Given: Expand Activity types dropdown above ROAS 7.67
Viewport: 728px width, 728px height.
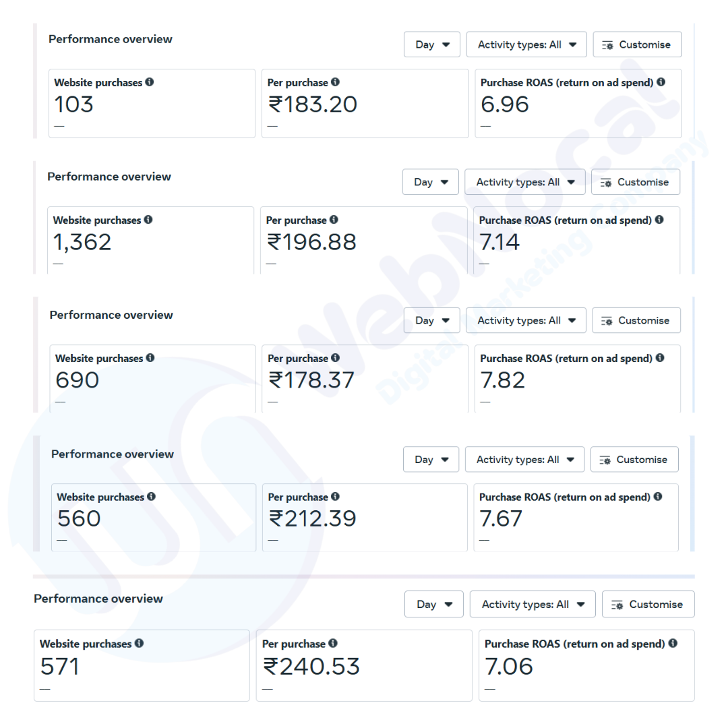Looking at the screenshot, I should (x=524, y=459).
